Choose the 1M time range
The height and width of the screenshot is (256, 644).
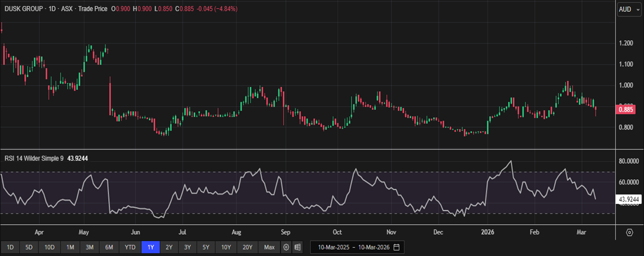(70, 247)
